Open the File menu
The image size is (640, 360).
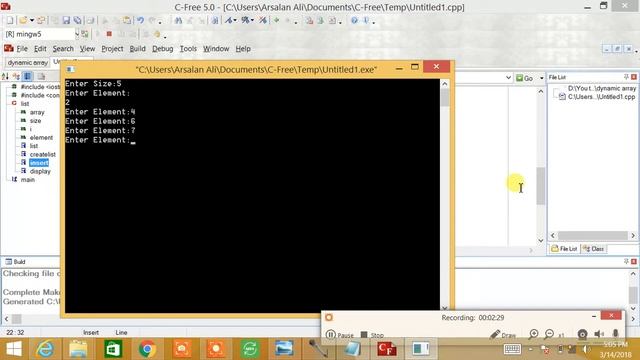pyautogui.click(x=22, y=49)
